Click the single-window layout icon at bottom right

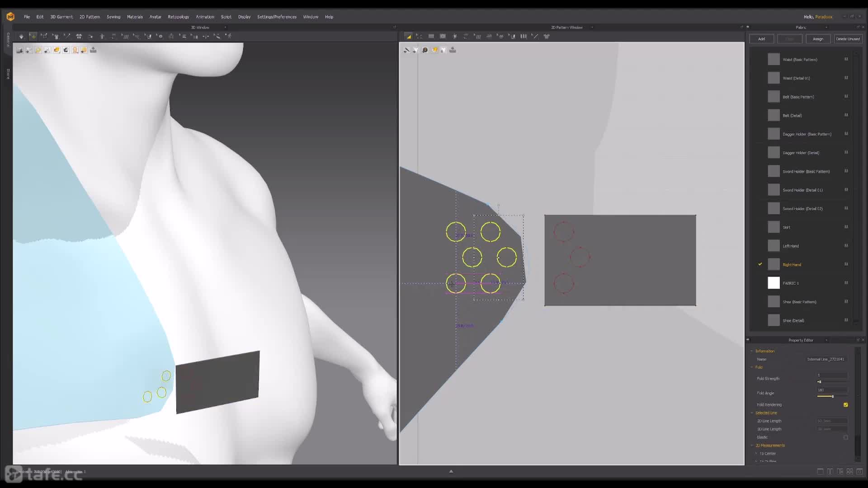(x=820, y=471)
